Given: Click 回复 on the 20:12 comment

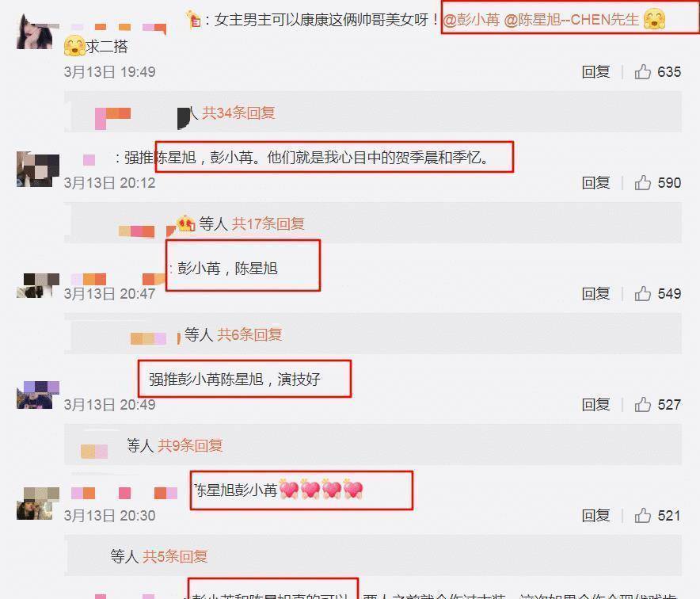Looking at the screenshot, I should [595, 182].
